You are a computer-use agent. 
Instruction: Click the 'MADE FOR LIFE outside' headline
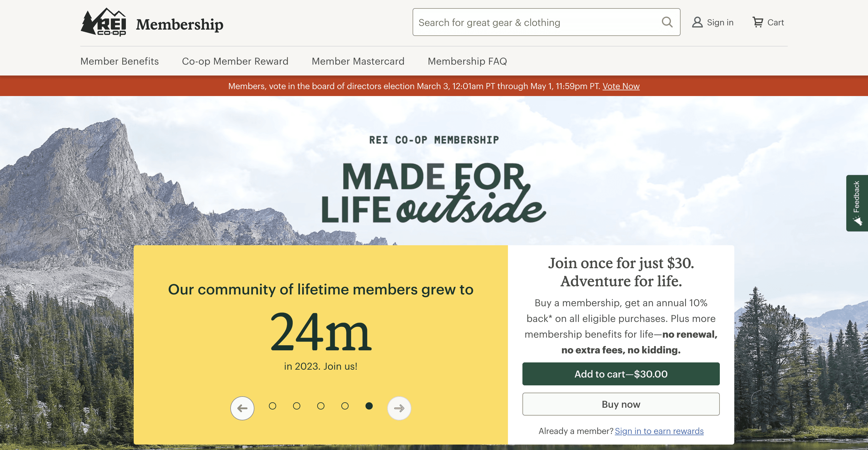coord(433,193)
